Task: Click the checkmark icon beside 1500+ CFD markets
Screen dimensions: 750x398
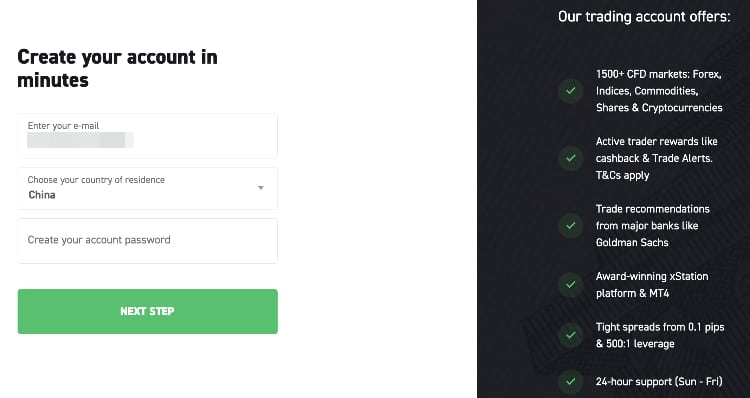Action: pyautogui.click(x=570, y=90)
